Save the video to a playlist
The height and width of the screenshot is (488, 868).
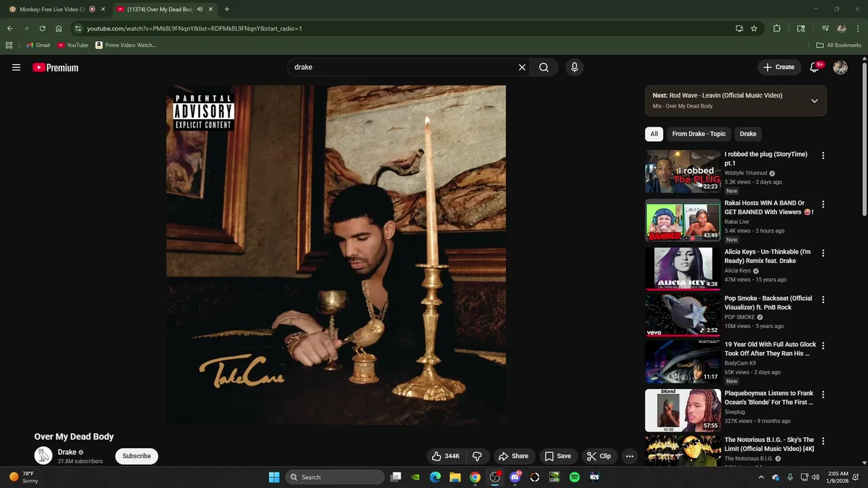point(558,456)
